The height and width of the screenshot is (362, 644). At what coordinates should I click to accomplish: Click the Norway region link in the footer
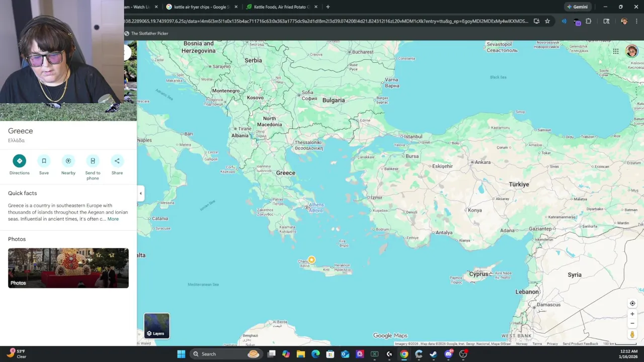coord(522,344)
